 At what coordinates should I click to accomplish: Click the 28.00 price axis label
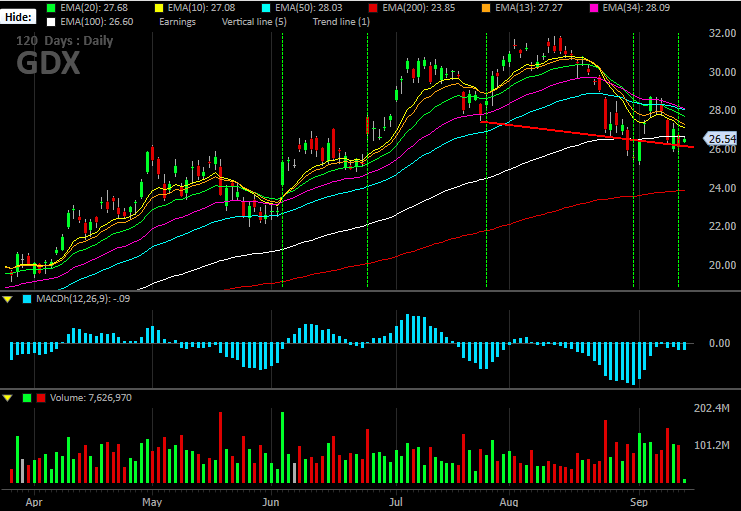tap(723, 110)
